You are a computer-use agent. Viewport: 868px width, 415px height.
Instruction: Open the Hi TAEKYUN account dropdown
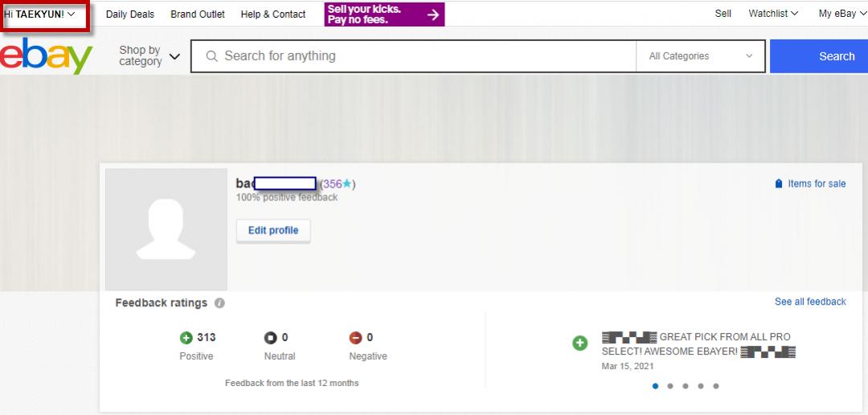coord(40,14)
